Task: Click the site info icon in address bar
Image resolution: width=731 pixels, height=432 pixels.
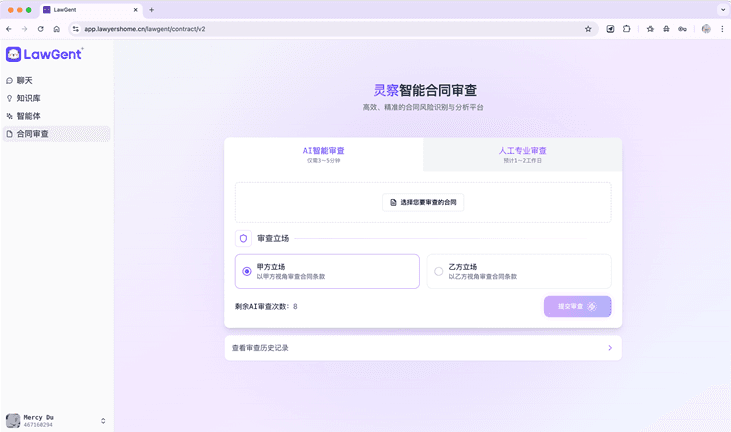Action: click(76, 29)
